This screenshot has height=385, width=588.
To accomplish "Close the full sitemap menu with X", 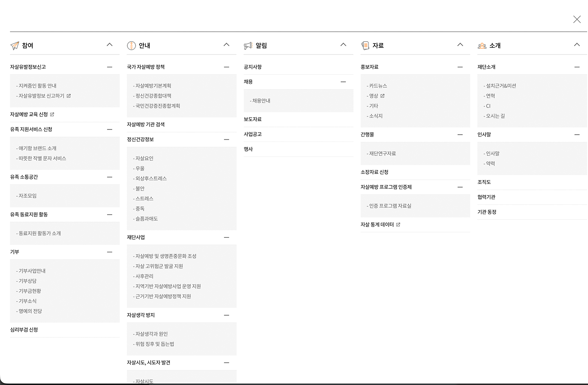I will click(577, 19).
